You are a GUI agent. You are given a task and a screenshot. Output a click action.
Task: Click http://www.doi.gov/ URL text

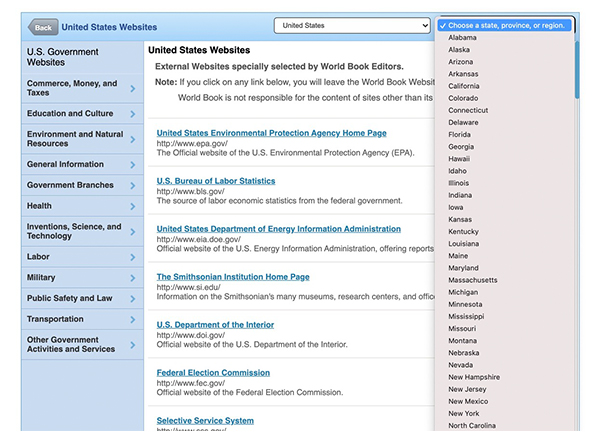point(191,335)
